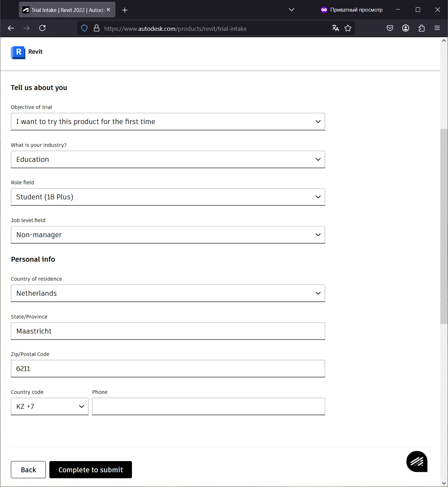Open the chat assistant floating button
The image size is (448, 487).
[x=416, y=461]
